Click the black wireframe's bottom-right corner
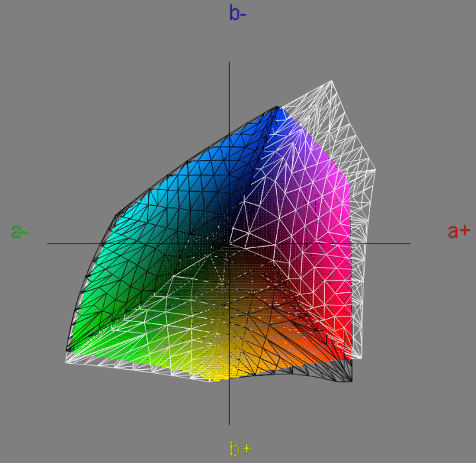The image size is (476, 463). coord(352,381)
